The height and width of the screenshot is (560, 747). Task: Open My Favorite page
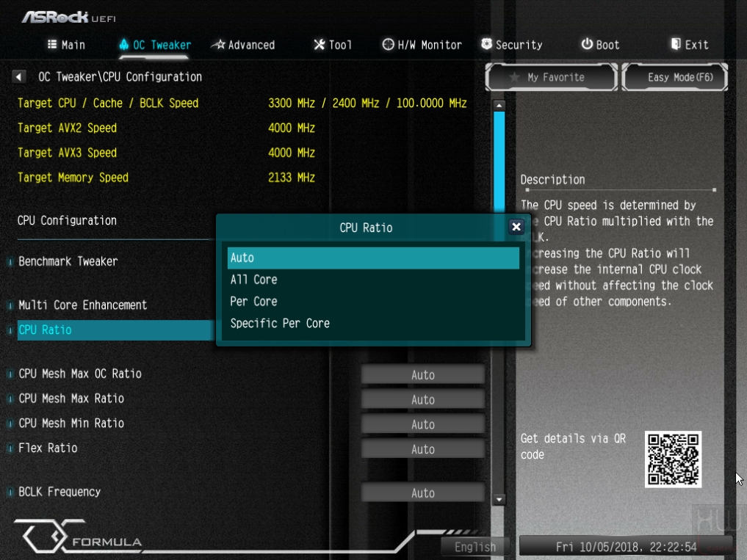(551, 77)
